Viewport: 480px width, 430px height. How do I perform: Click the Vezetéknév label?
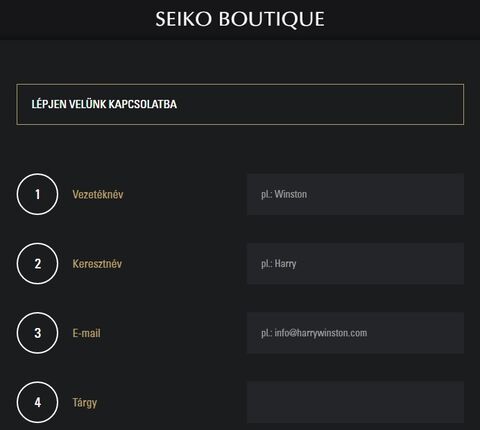(x=98, y=194)
